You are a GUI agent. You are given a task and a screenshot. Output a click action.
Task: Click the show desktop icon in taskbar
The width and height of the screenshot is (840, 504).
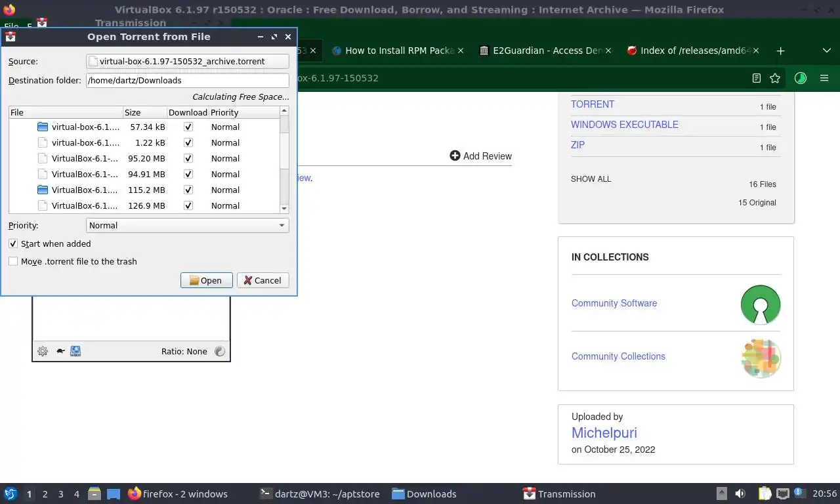click(114, 493)
